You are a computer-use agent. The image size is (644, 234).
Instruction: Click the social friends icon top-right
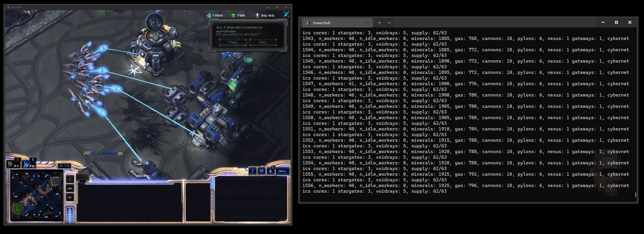pyautogui.click(x=287, y=14)
